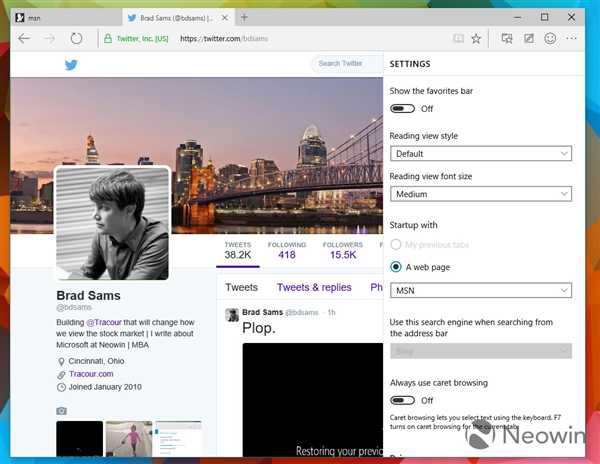This screenshot has height=464, width=600.
Task: Expand Reading view style Default dropdown
Action: click(480, 154)
